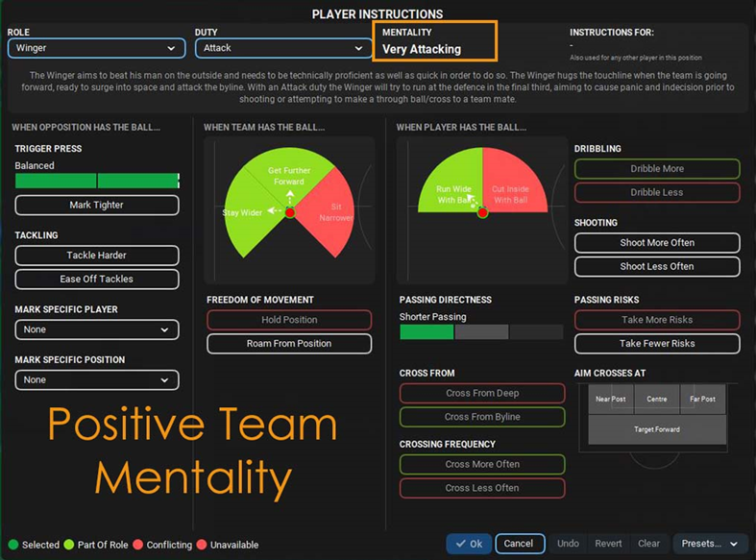756x560 pixels.
Task: Toggle the Dribble More instruction
Action: point(657,169)
